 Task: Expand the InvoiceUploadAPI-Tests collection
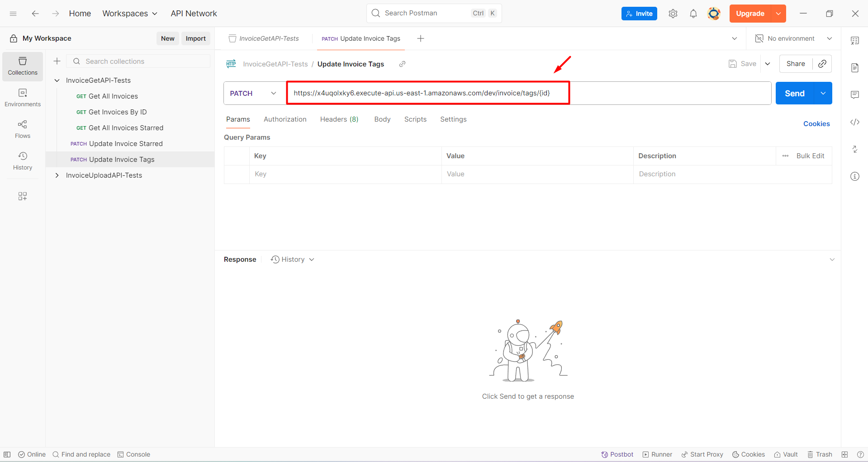(57, 175)
